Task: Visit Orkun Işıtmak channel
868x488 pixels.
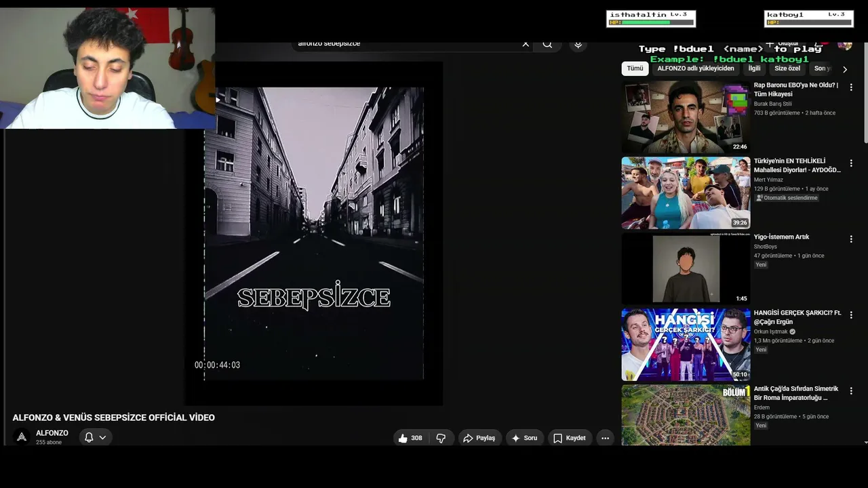Action: [x=771, y=332]
